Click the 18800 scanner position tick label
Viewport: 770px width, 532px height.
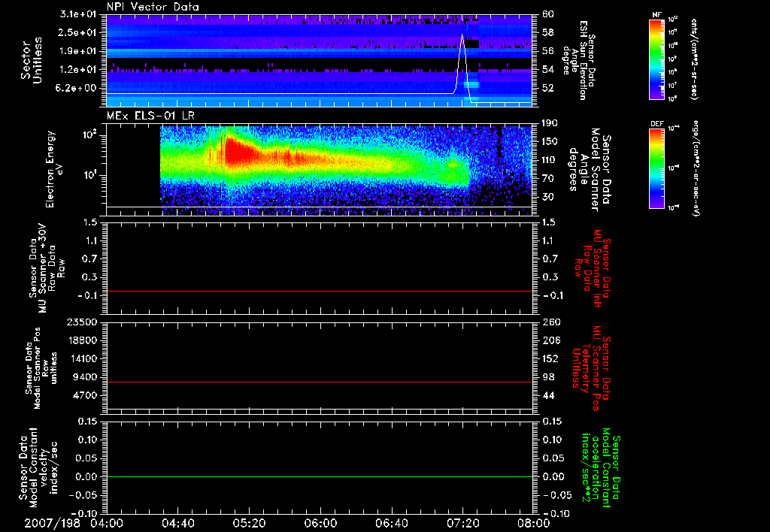pos(81,340)
